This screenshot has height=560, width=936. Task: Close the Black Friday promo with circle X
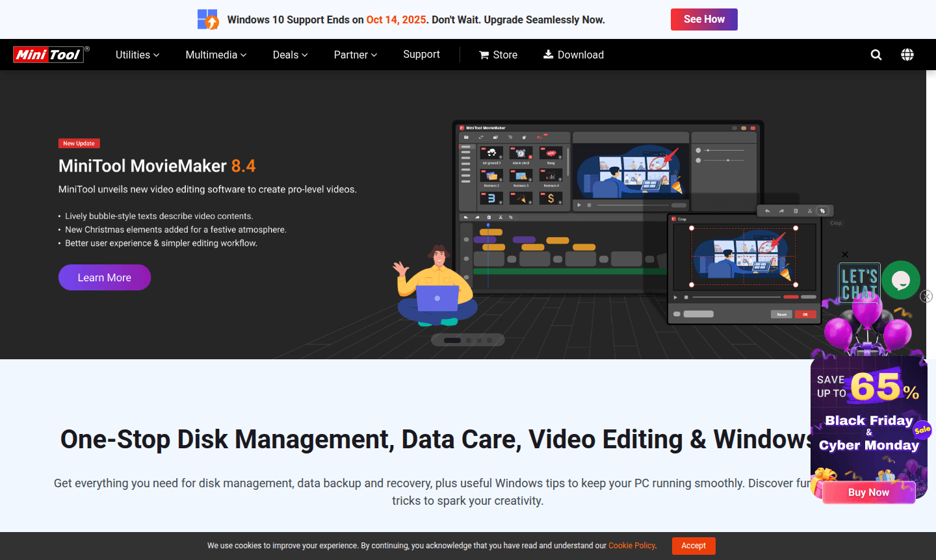coord(926,296)
